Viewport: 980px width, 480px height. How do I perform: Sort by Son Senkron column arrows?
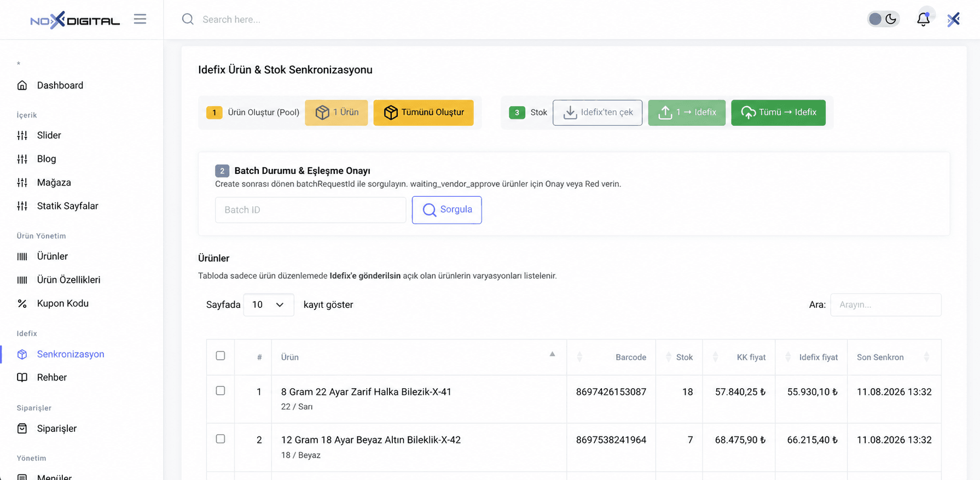point(926,357)
